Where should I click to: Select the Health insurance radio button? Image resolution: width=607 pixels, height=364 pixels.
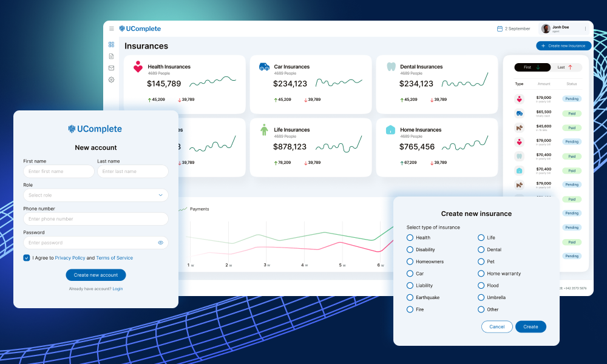(410, 238)
